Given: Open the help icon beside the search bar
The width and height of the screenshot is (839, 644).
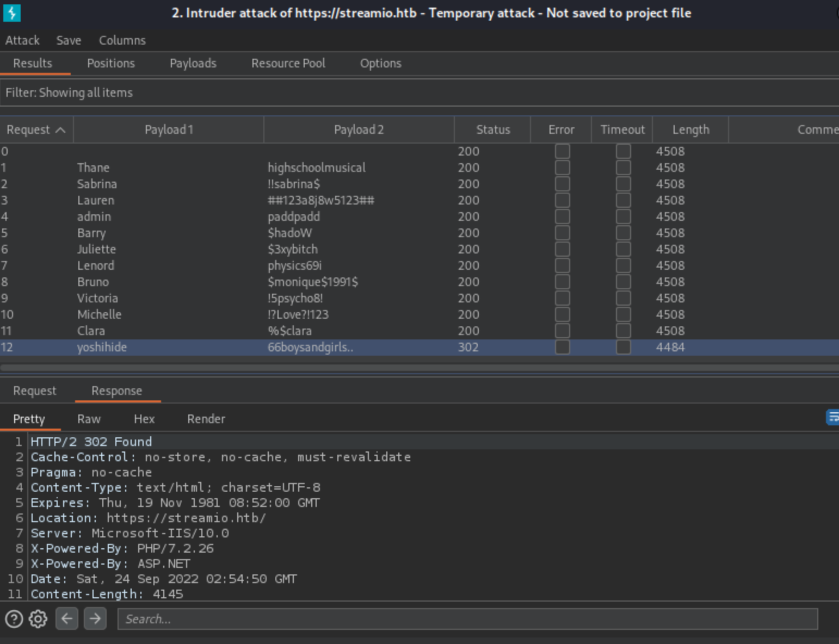Looking at the screenshot, I should tap(14, 619).
